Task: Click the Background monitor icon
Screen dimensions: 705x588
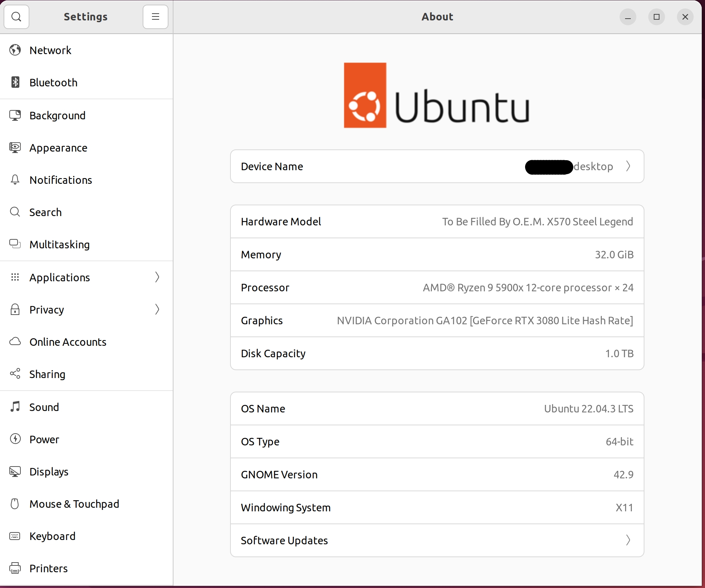Action: (x=15, y=115)
